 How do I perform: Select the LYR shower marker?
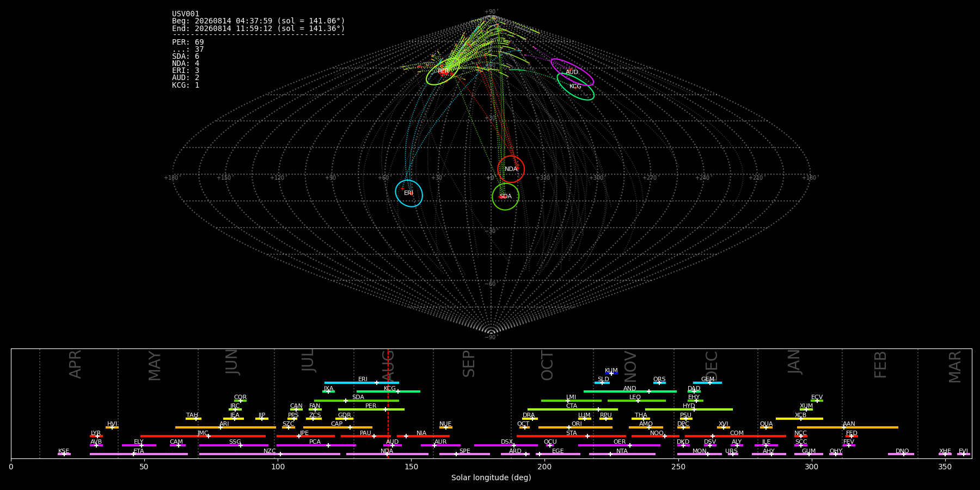coord(97,436)
